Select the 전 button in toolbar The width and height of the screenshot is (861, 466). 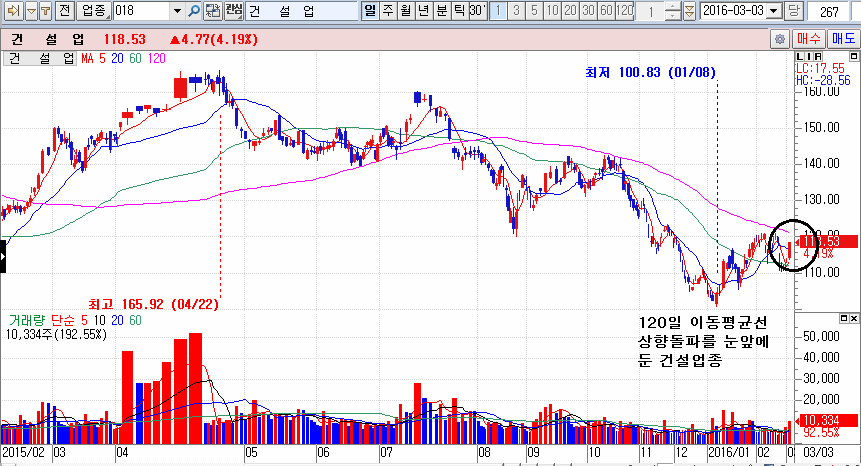tap(63, 10)
